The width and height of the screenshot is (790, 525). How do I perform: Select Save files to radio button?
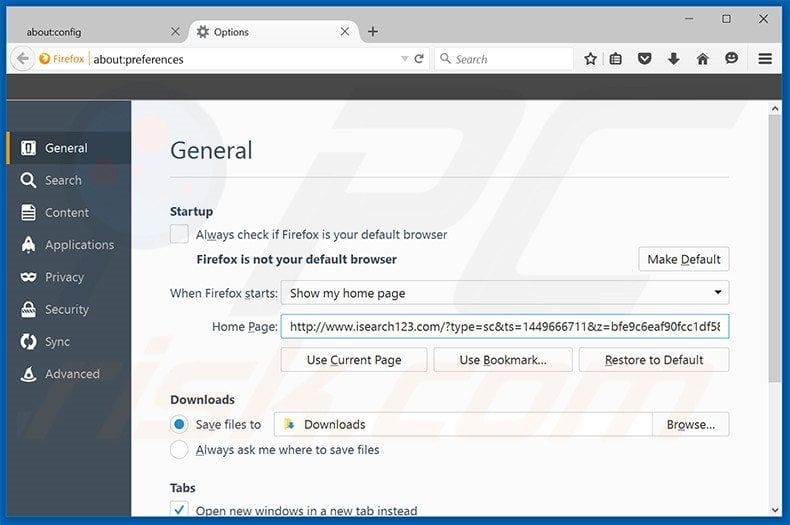(179, 424)
